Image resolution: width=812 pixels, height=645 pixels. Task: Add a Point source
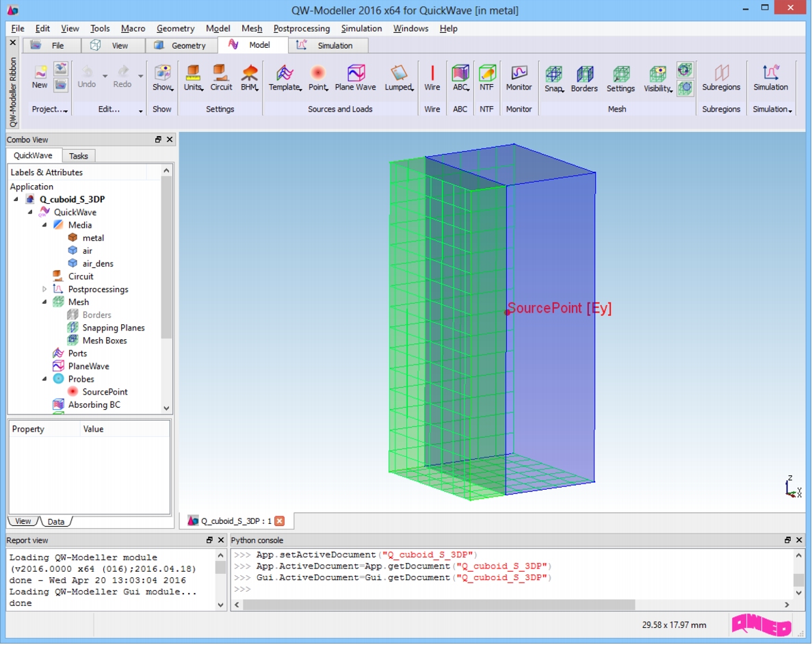click(318, 78)
